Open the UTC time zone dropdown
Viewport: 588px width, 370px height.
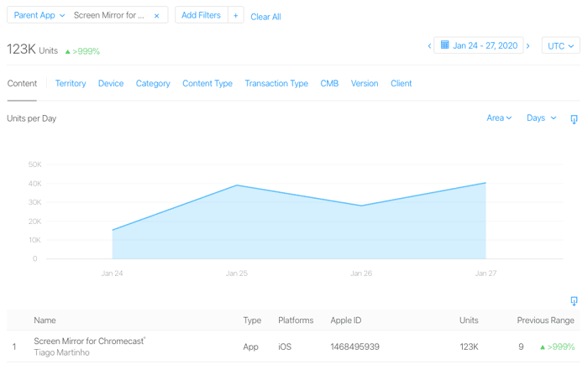(x=560, y=45)
